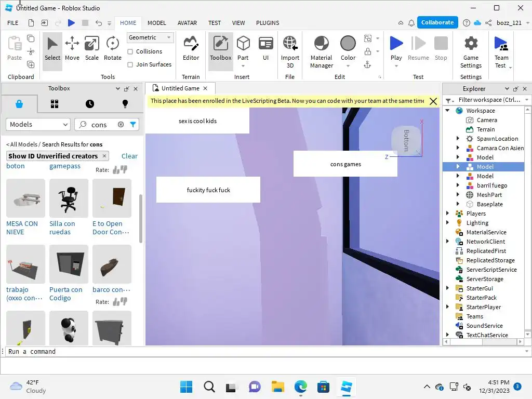Expand the Lighting service

pyautogui.click(x=447, y=222)
